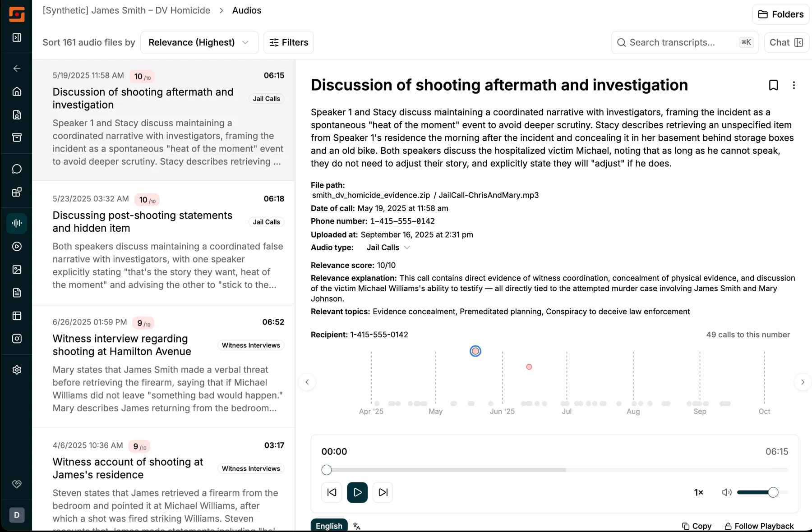The image size is (812, 532).
Task: Open the grid-plus apps icon in sidebar
Action: point(17,192)
